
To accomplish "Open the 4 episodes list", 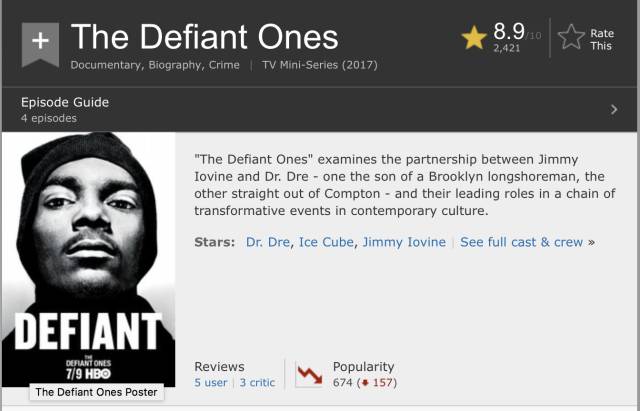I will click(x=49, y=118).
